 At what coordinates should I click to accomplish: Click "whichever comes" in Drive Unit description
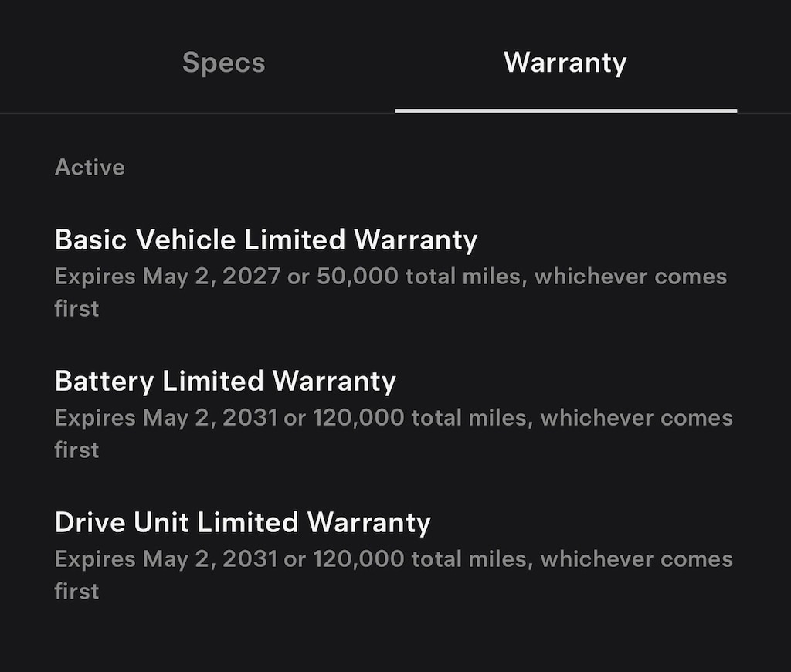[637, 558]
